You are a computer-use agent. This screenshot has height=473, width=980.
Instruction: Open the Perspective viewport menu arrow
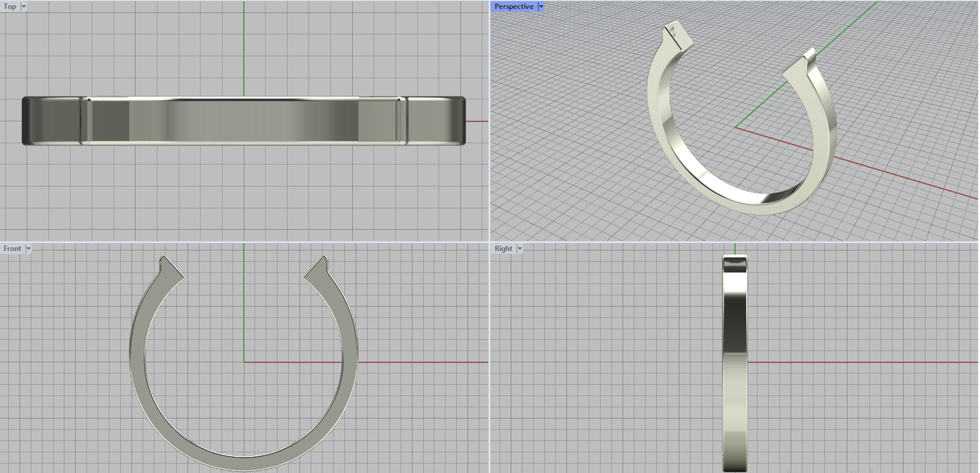tap(541, 7)
